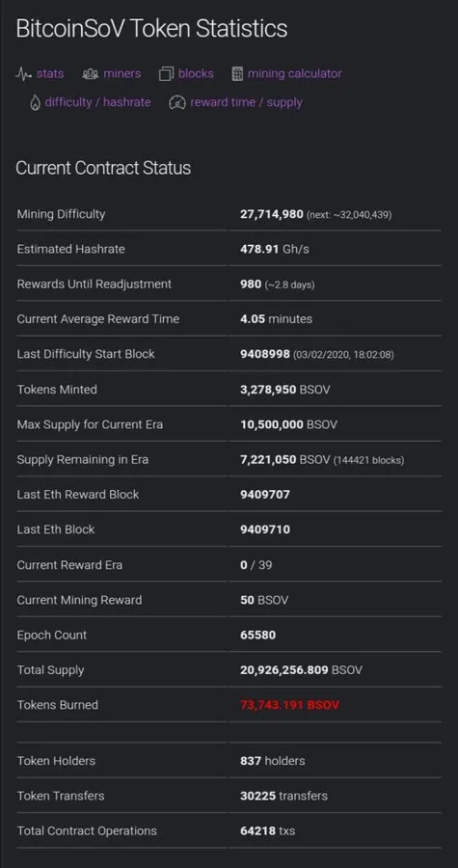Open the stats link
The height and width of the screenshot is (868, 458).
click(50, 73)
